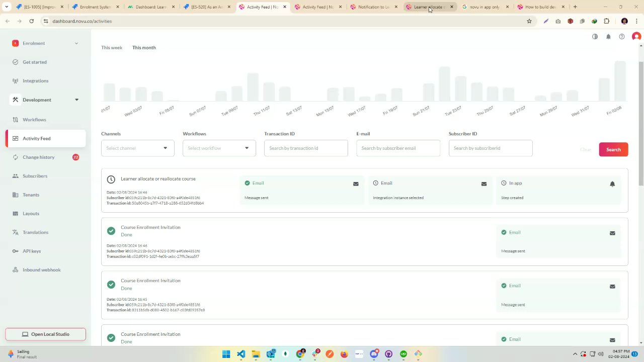Bookmark this page with star icon
Screen dimensions: 644x362
[x=529, y=21]
